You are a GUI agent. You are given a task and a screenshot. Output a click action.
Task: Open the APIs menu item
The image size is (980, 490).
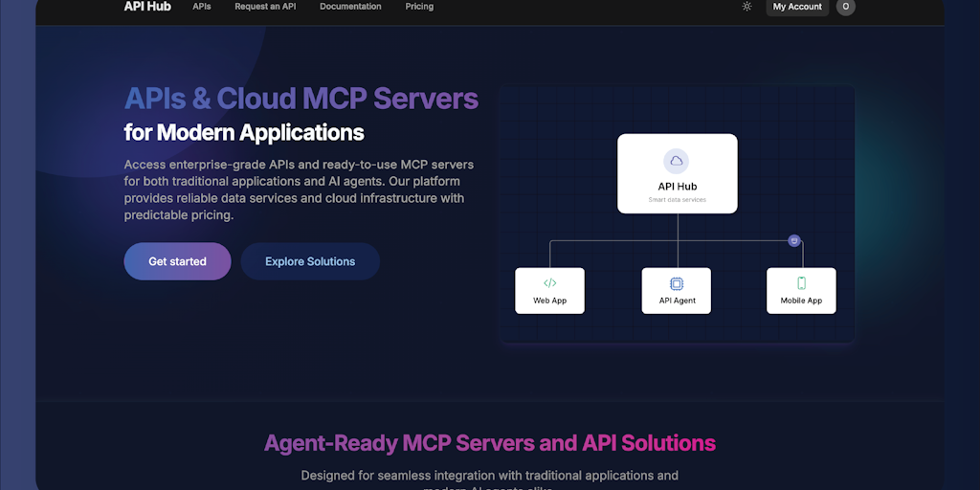pyautogui.click(x=202, y=7)
